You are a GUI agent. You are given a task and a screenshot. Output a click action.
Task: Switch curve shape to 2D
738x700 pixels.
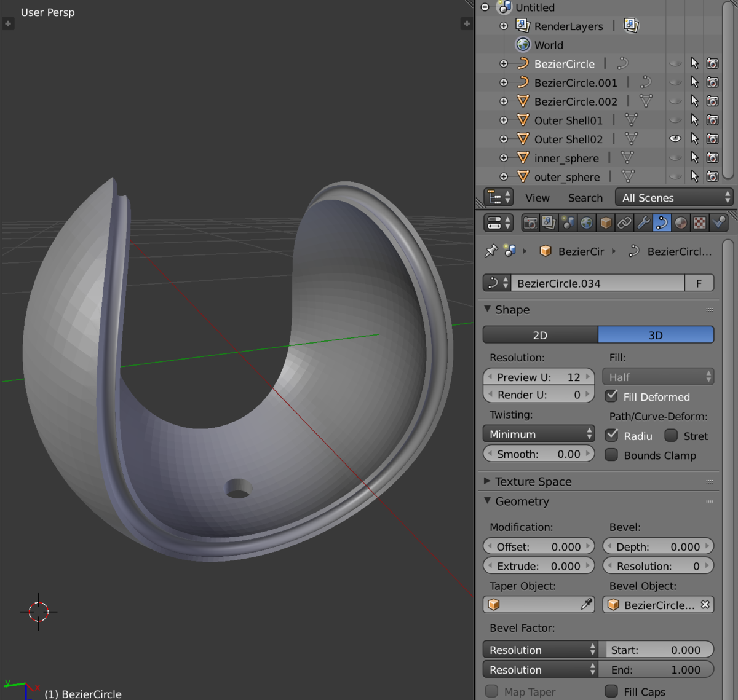tap(540, 335)
